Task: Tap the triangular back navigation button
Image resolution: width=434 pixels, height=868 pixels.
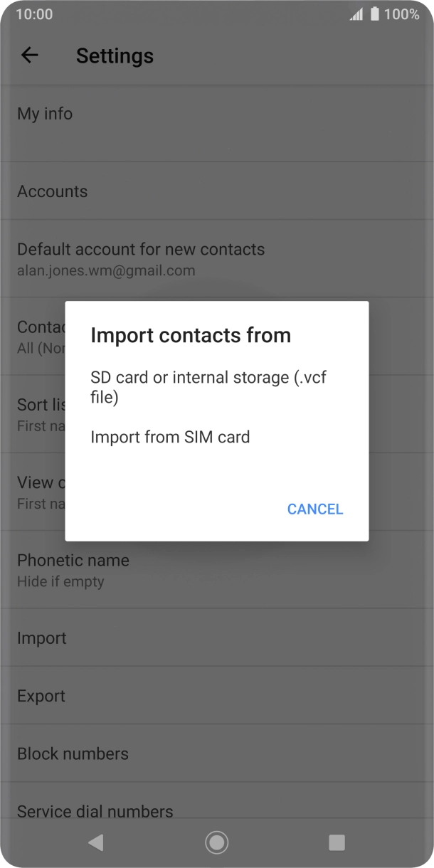Action: (x=97, y=842)
